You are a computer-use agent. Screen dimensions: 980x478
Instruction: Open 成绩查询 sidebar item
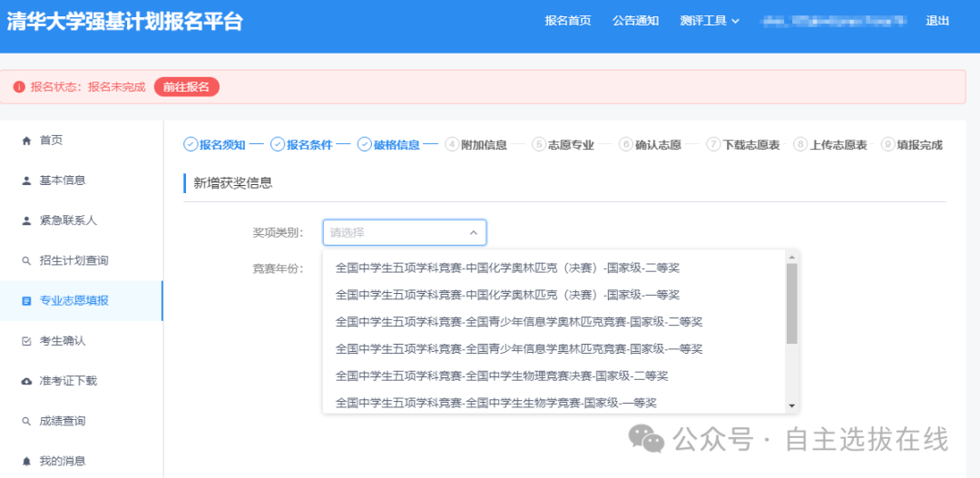(82, 421)
